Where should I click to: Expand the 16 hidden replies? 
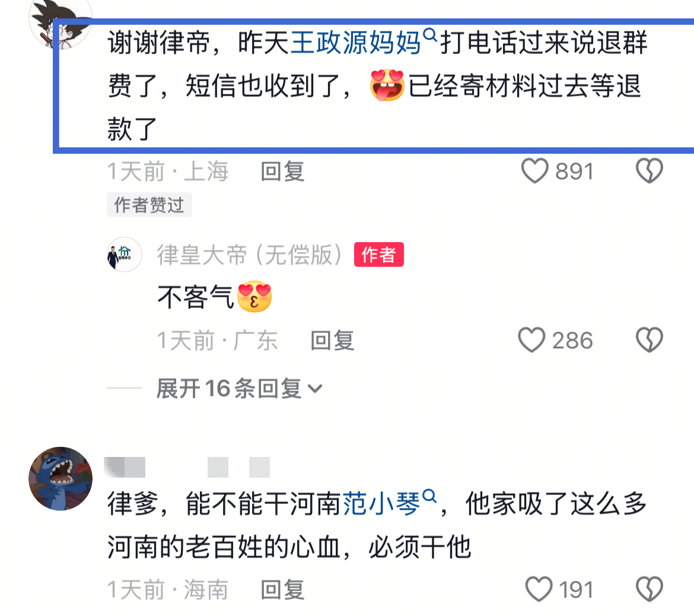(239, 389)
